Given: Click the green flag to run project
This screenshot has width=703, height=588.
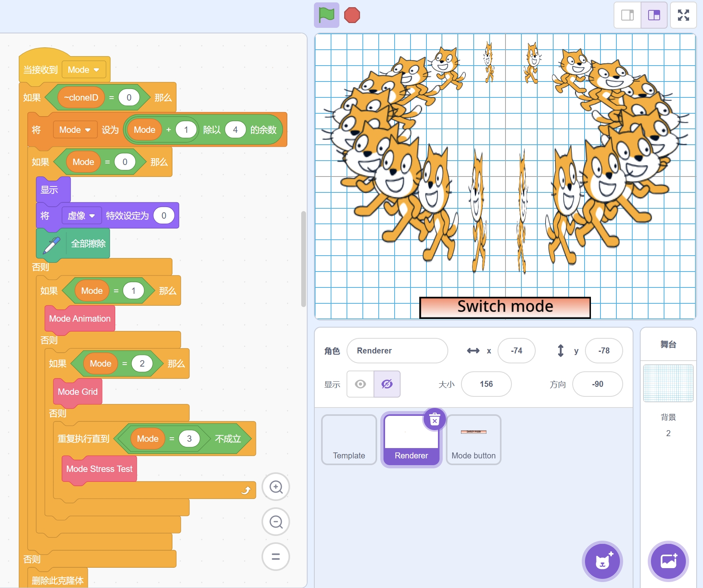Looking at the screenshot, I should tap(326, 16).
